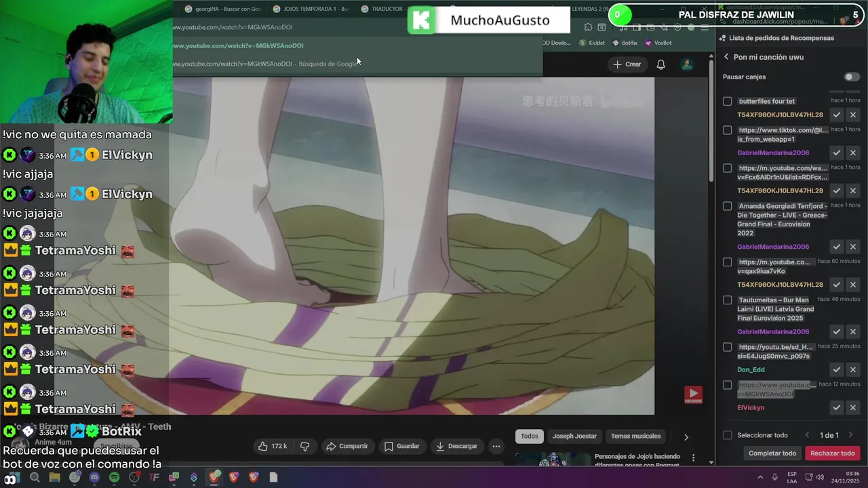Open more actions three-dot menu under video
The width and height of the screenshot is (868, 488).
pos(496,446)
